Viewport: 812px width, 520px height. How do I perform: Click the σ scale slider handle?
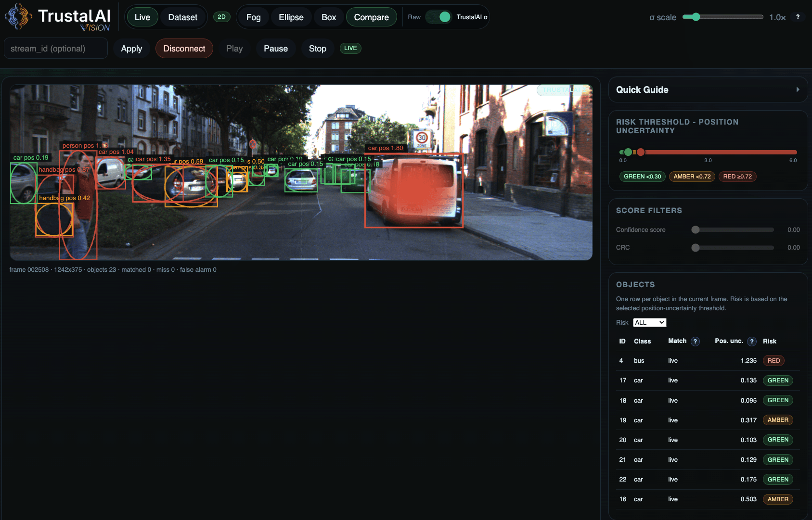[696, 17]
